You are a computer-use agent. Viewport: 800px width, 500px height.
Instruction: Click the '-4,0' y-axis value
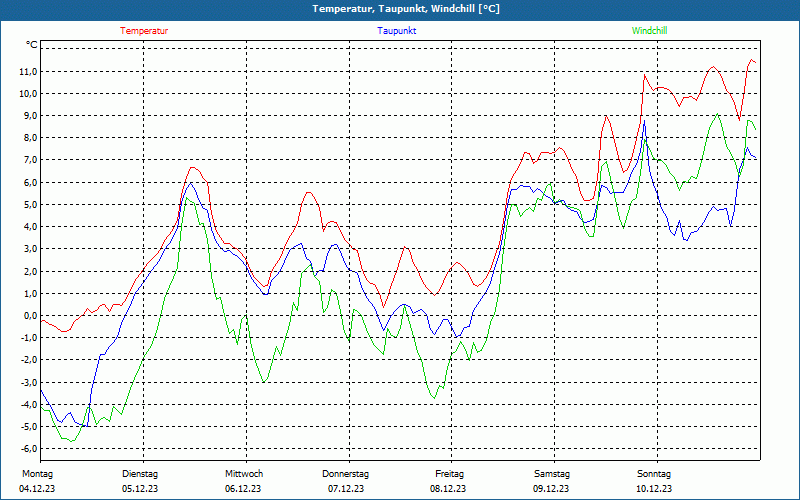pos(30,405)
